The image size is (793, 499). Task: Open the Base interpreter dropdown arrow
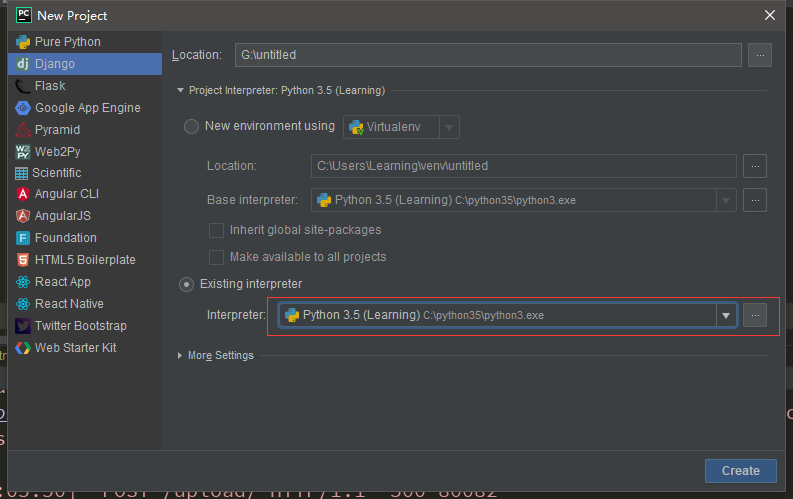click(x=726, y=201)
